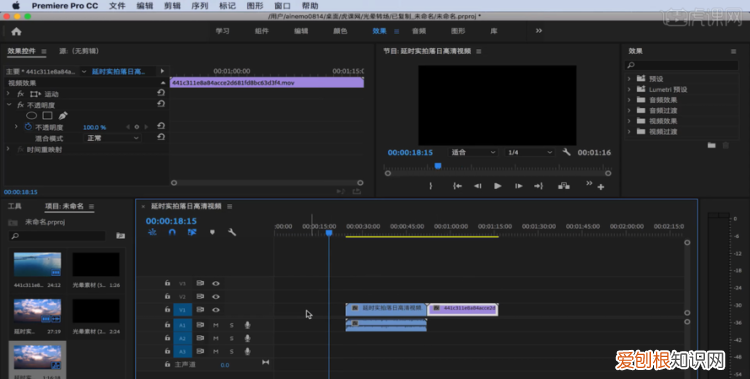Open the 序列 menu
The image size is (750, 379).
(x=199, y=6)
